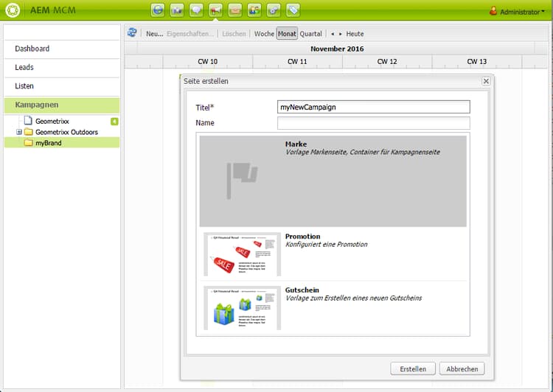Viewport: 553px width, 392px height.
Task: Click the refresh icon in calendar toolbar
Action: [132, 32]
